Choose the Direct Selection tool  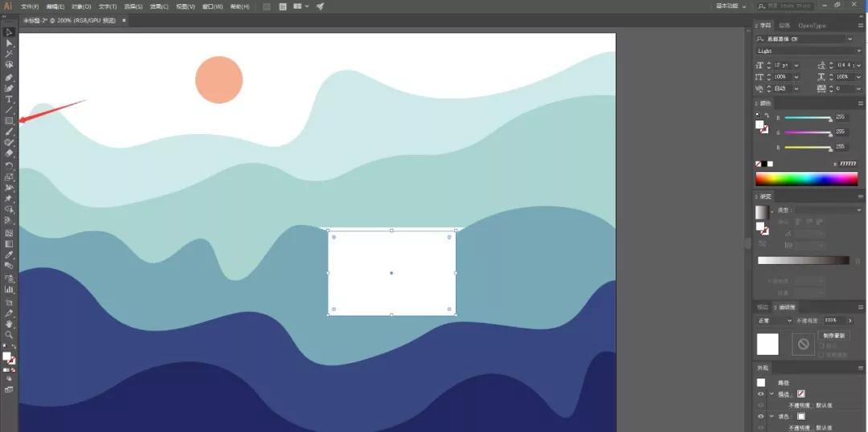pos(9,43)
